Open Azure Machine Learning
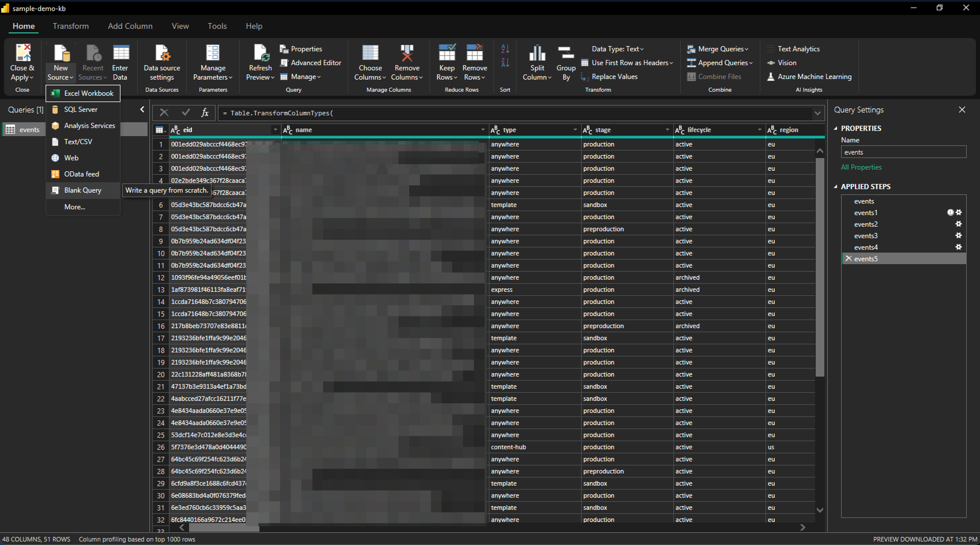Screen dimensions: 980x545 point(809,77)
